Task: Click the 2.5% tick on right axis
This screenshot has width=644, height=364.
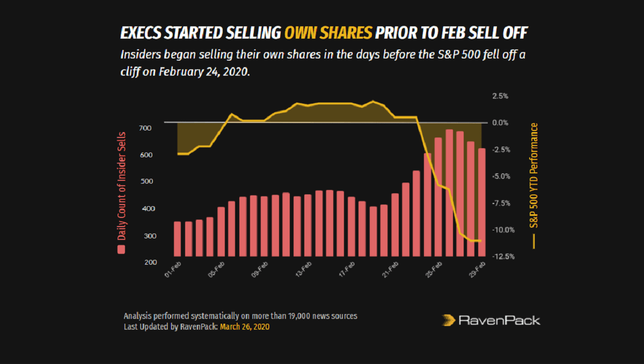Action: 500,96
